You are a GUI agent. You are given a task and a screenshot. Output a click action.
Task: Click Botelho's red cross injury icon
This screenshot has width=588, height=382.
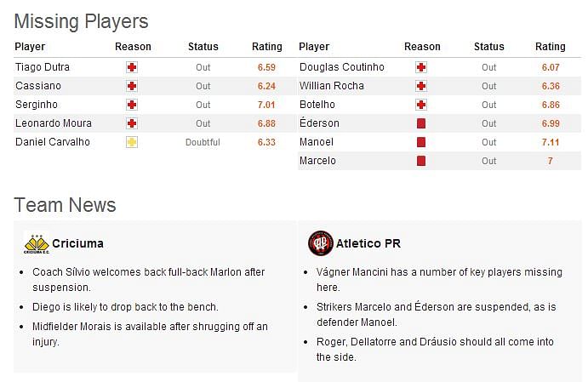[421, 105]
